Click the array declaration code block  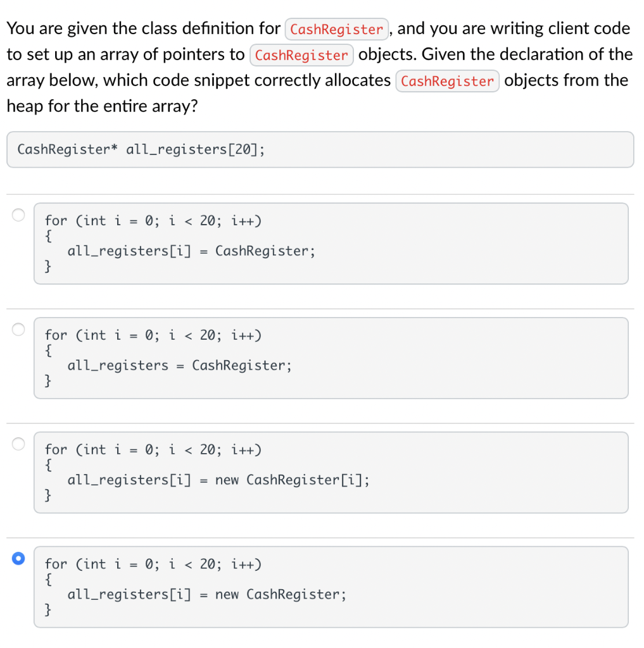pos(320,149)
